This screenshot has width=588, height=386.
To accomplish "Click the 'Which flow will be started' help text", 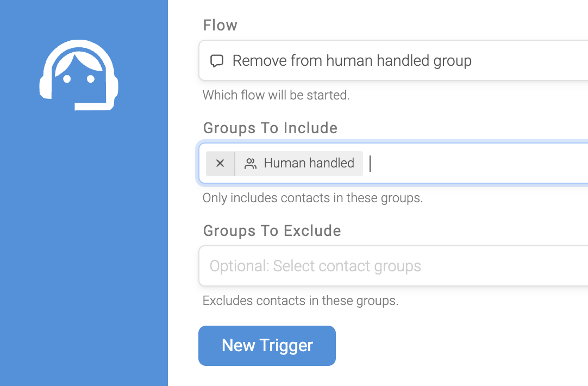I will click(x=276, y=95).
